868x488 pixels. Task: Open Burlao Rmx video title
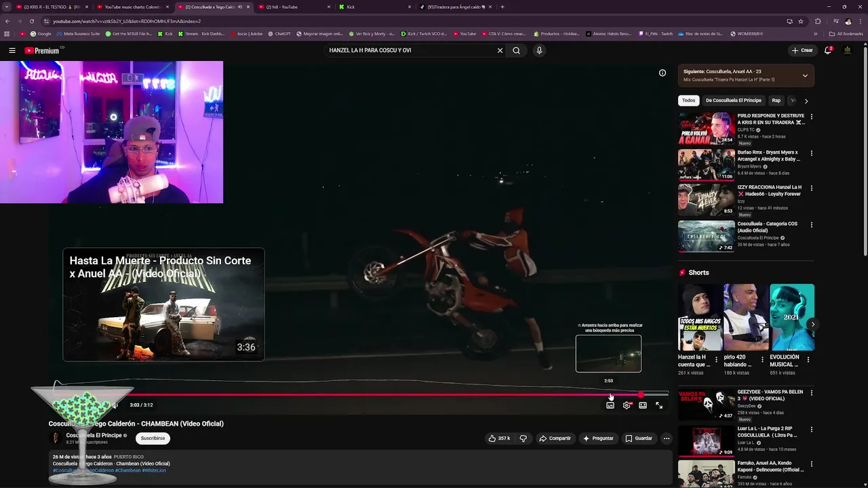(x=770, y=156)
